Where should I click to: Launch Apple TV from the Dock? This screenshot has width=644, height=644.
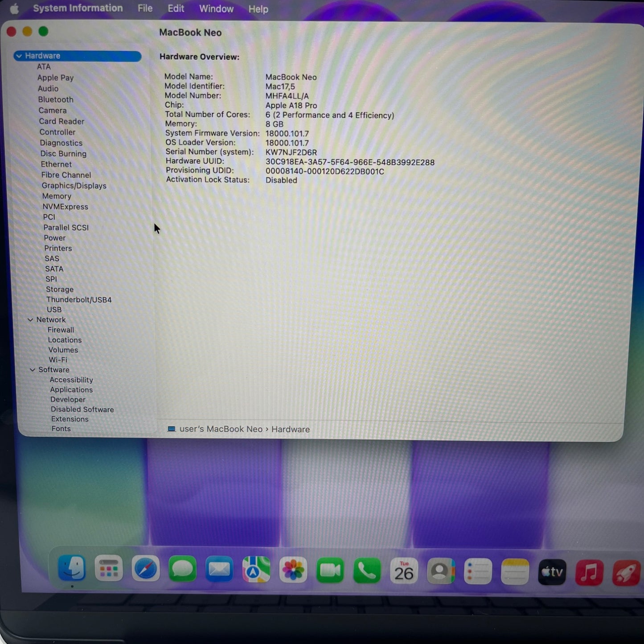pos(552,572)
